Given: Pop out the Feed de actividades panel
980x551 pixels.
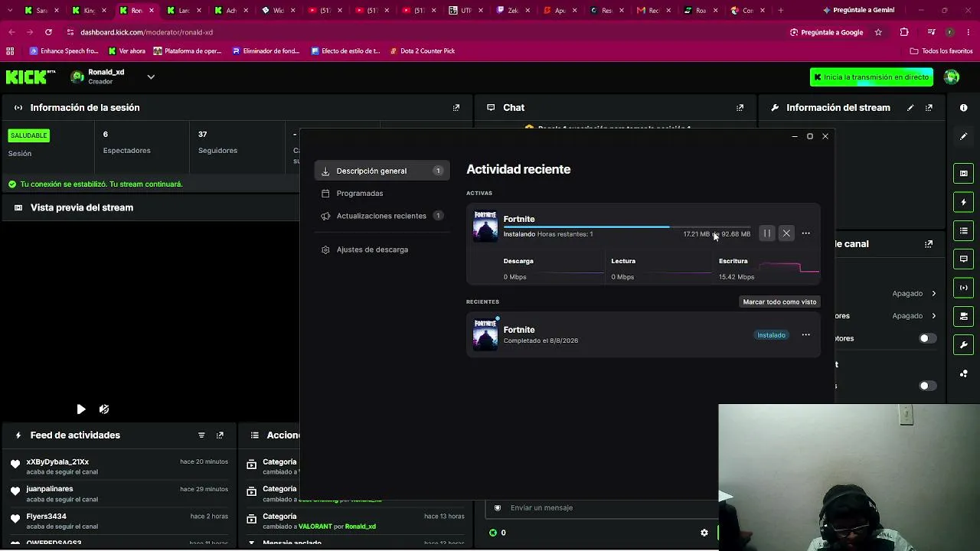Looking at the screenshot, I should (x=220, y=435).
